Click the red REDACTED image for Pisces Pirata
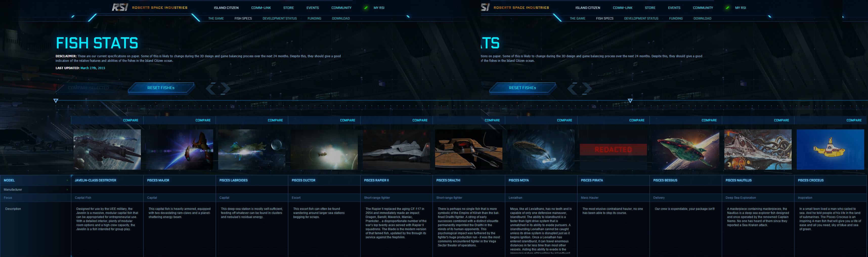868x257 pixels. (613, 149)
